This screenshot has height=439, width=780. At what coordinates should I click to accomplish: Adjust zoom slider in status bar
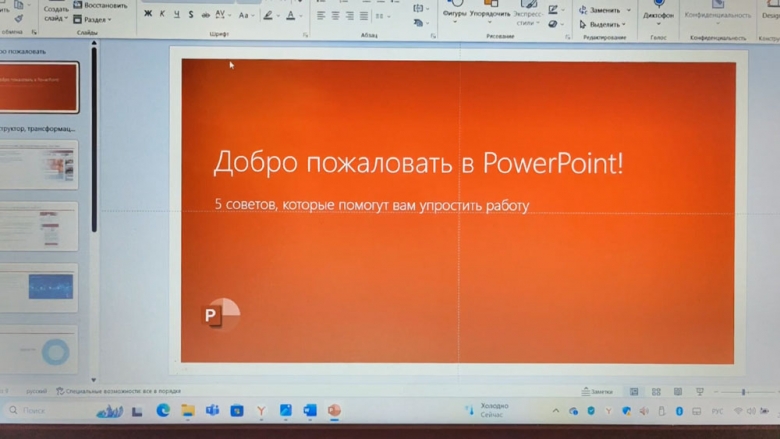click(743, 392)
